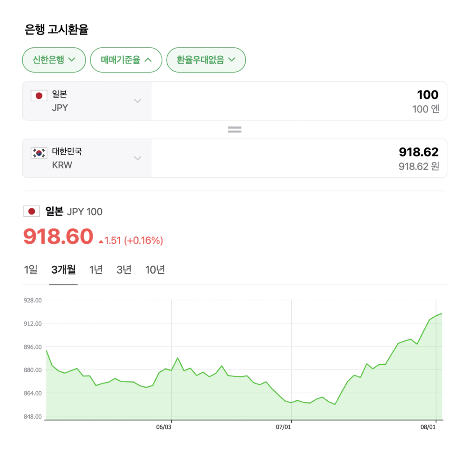Click the KRW amount field showing 918.62
Screen dimensions: 476x452
coord(299,158)
